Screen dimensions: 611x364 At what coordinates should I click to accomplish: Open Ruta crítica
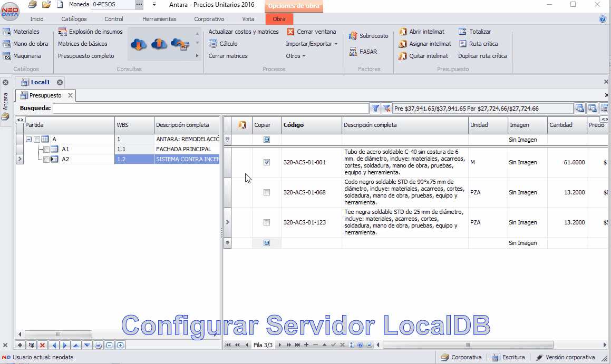(478, 44)
